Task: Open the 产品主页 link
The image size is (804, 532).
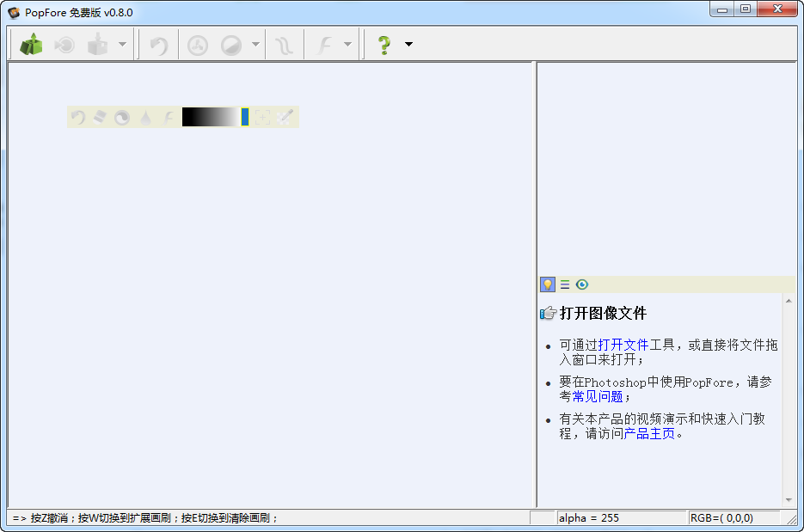Action: [x=650, y=434]
